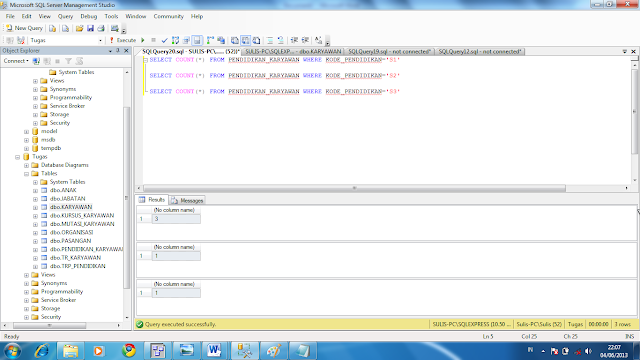Click the Windows Start button

pos(12,351)
